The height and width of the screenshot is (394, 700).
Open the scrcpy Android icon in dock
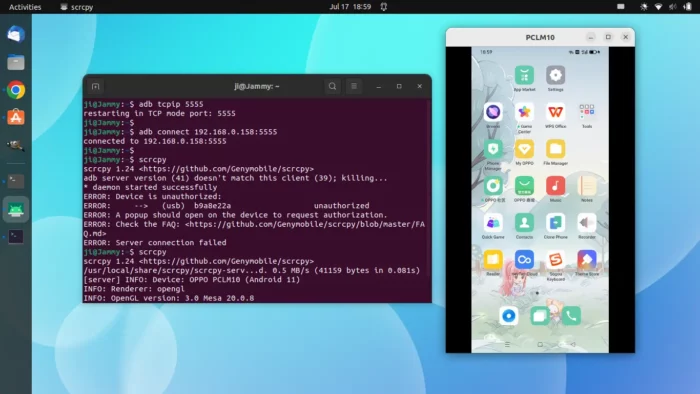(x=16, y=209)
